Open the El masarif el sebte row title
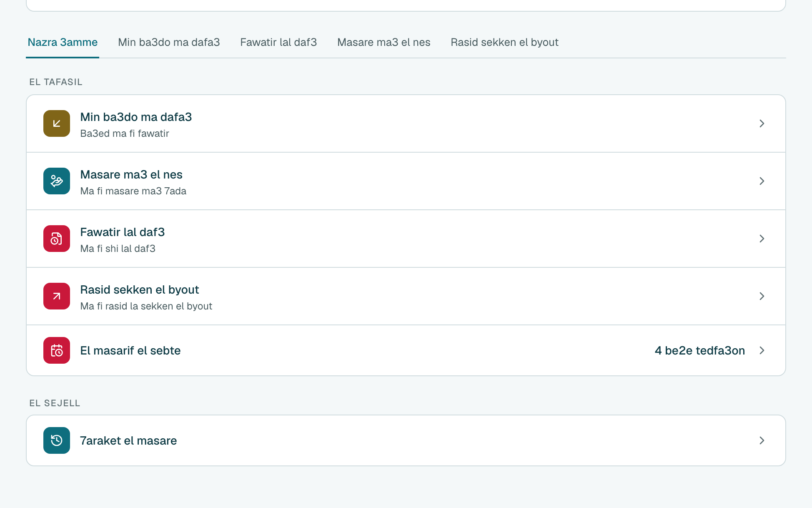 [x=130, y=350]
